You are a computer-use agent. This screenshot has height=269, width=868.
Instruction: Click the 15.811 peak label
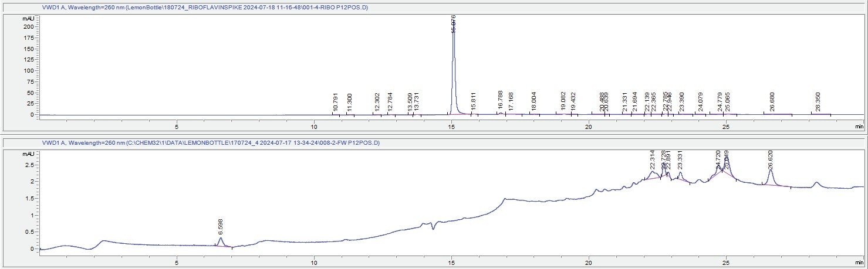tap(474, 103)
